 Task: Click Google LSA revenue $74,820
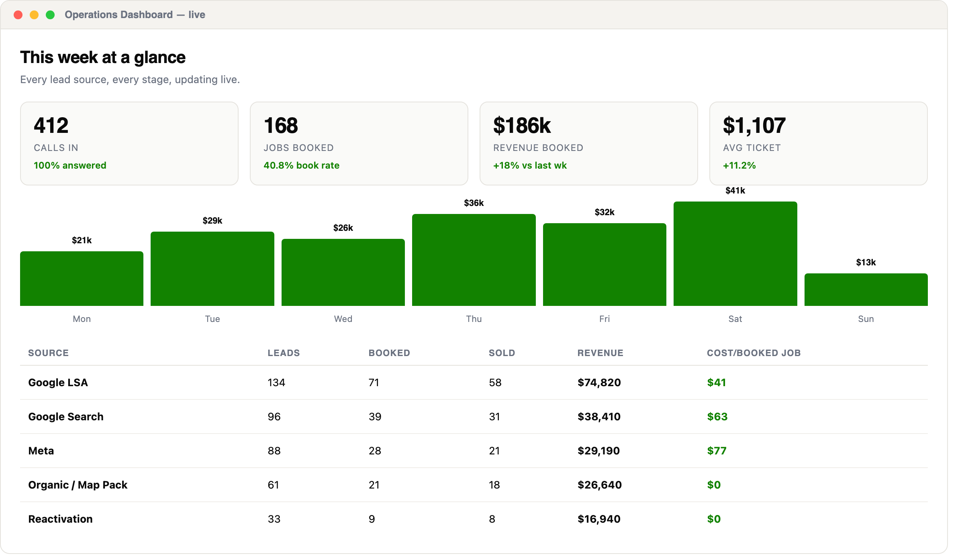click(599, 383)
